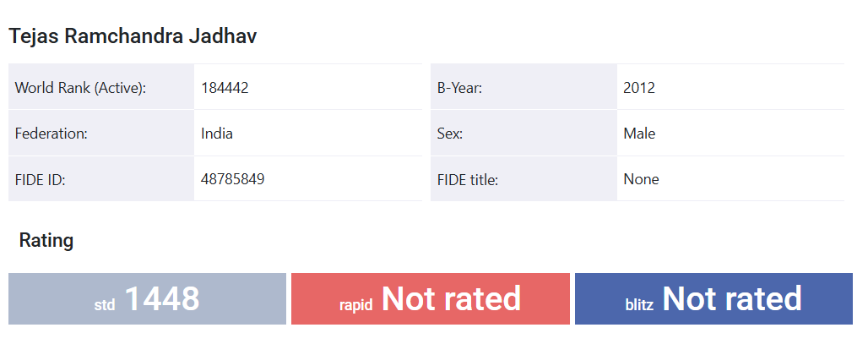This screenshot has width=868, height=344.
Task: Select the FIDE title value None
Action: coord(641,179)
